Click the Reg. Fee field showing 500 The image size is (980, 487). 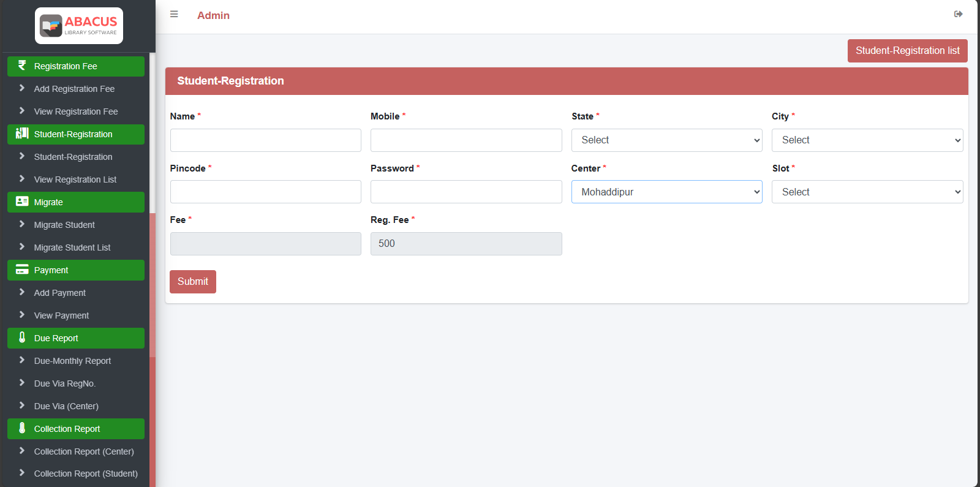[x=466, y=244]
